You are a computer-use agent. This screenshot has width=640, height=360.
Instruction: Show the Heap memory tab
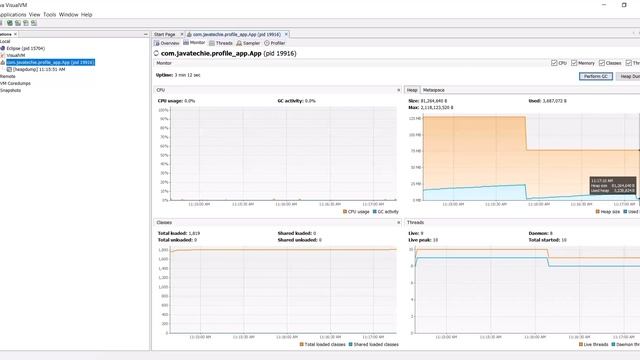pyautogui.click(x=412, y=90)
